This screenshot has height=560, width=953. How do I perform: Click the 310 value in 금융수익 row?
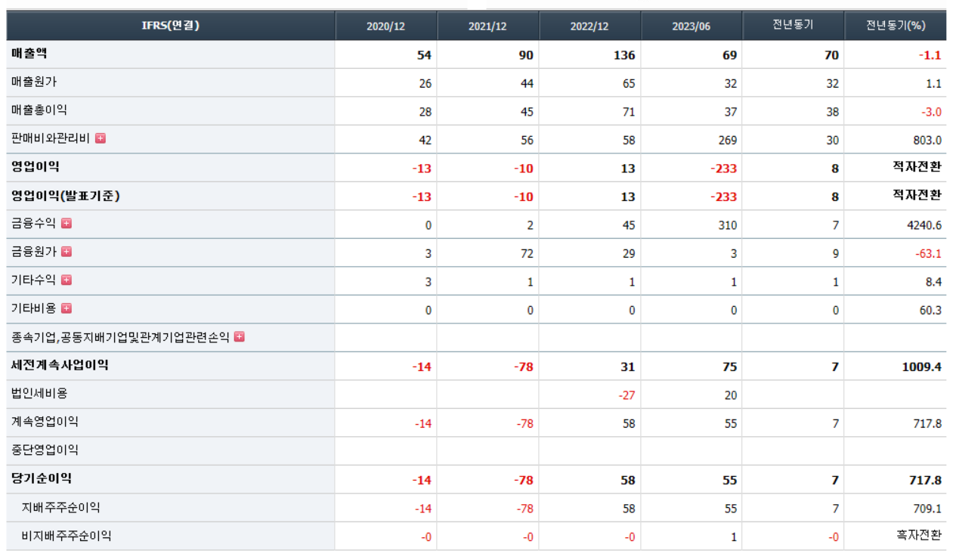coord(728,225)
